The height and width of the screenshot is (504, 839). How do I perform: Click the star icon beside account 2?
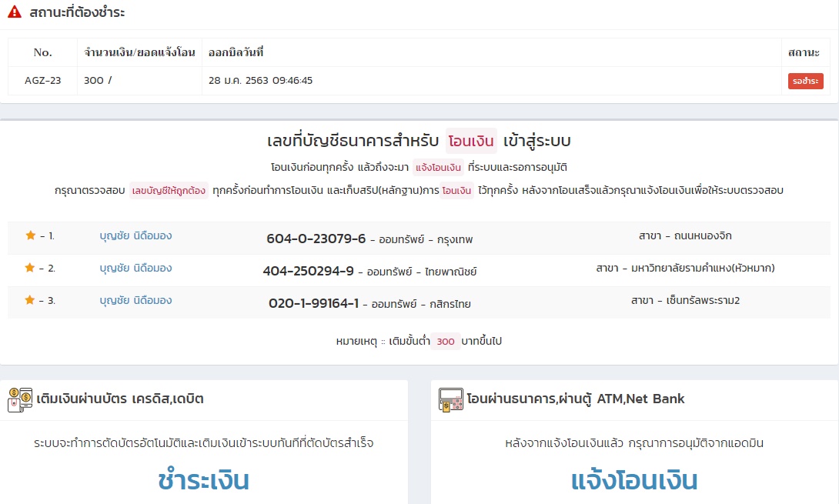(30, 268)
